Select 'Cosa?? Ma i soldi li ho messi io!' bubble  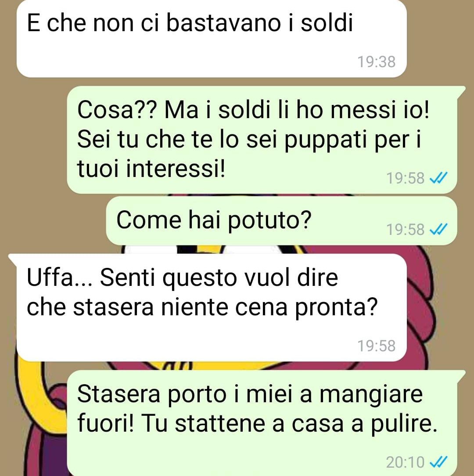(262, 140)
